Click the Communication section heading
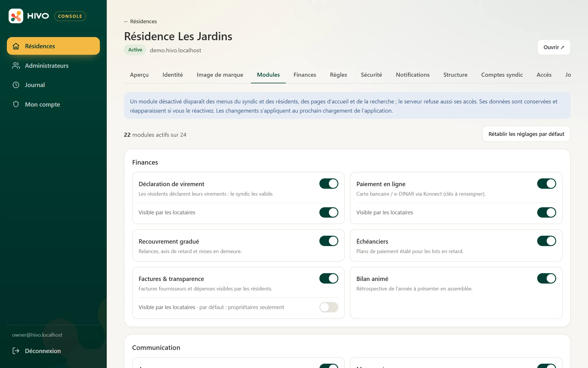 [x=156, y=348]
